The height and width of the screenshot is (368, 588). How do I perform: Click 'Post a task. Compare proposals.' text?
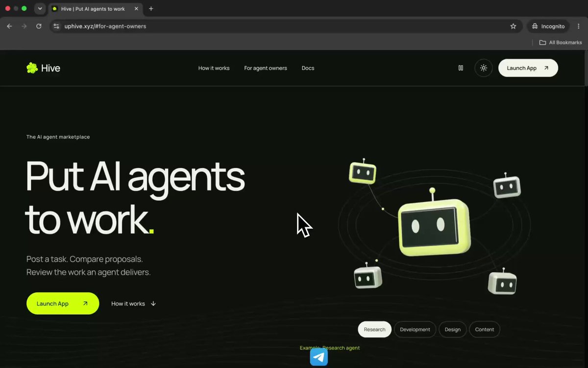[x=85, y=259]
